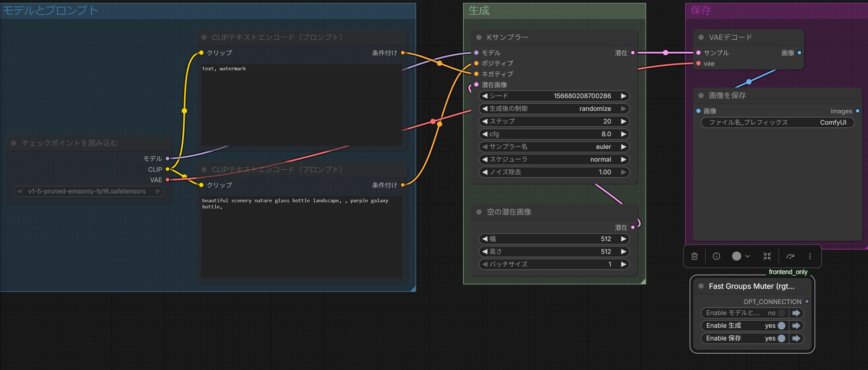This screenshot has height=370, width=868.
Task: Increase シード with right arrow
Action: (623, 96)
